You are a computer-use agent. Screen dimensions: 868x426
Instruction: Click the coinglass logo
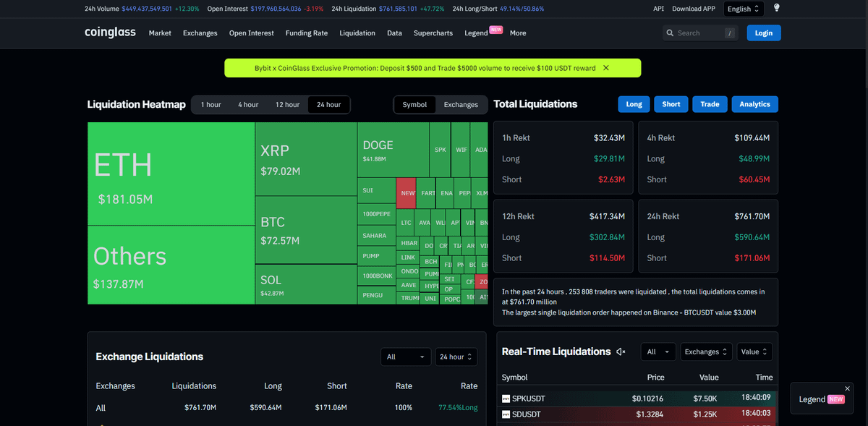tap(110, 33)
